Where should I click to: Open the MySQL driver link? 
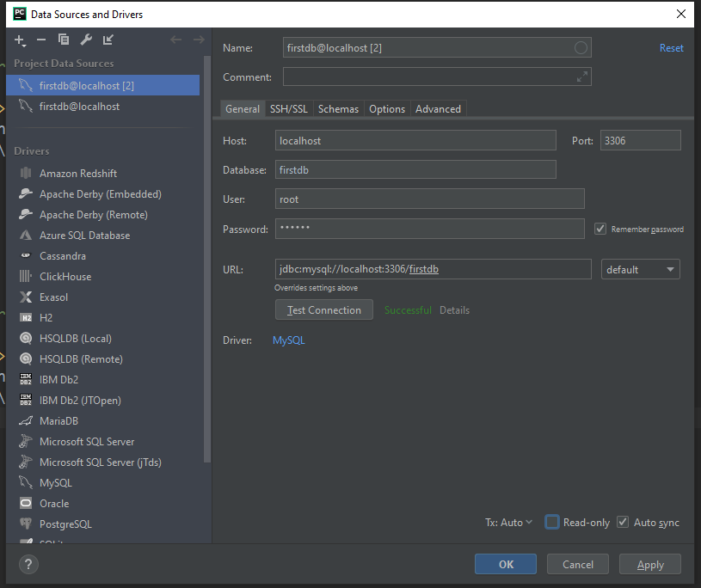point(289,340)
